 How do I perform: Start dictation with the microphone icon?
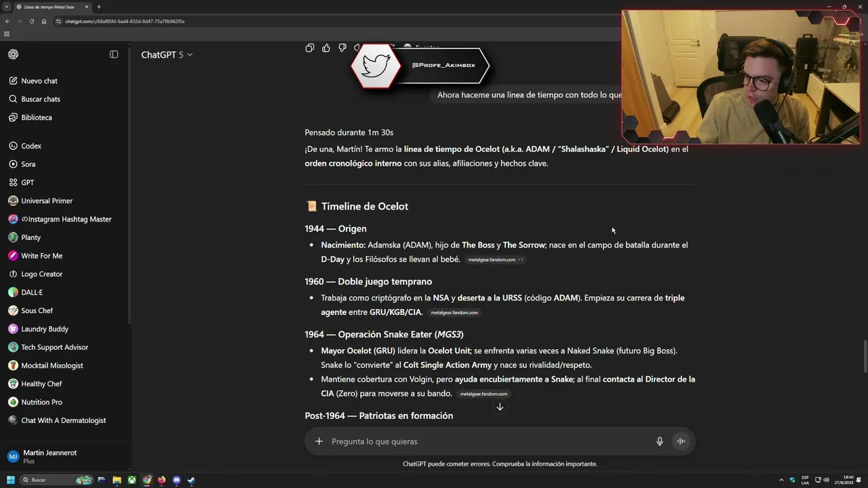click(659, 441)
